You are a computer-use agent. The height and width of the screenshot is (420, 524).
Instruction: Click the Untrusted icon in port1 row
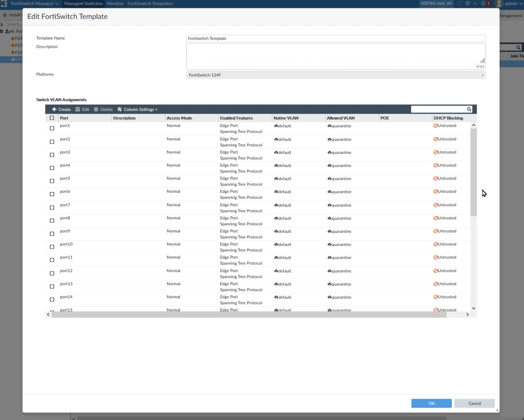pos(436,126)
